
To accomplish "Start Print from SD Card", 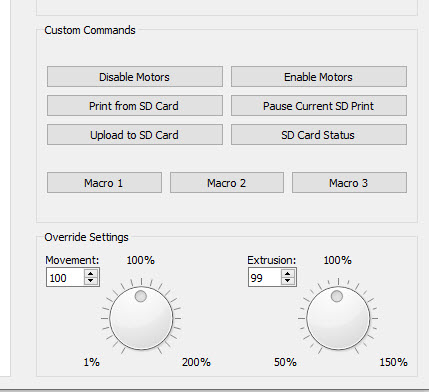I will point(135,106).
